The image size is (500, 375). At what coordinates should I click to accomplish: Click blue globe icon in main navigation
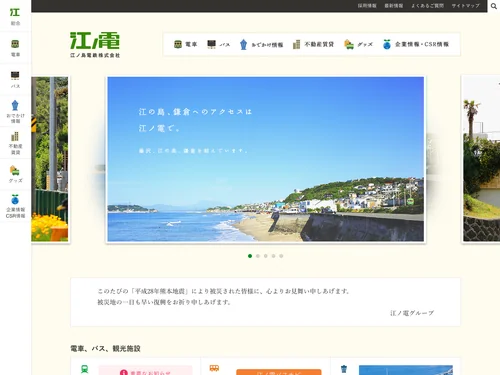pyautogui.click(x=387, y=44)
